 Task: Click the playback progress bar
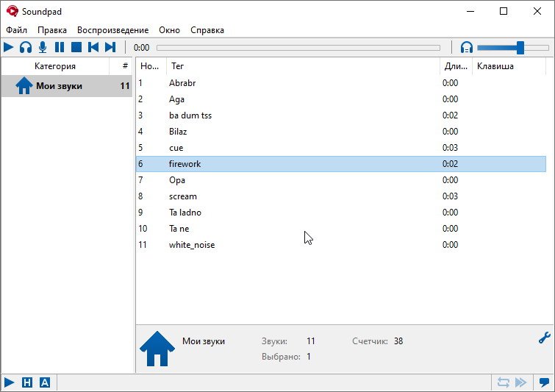click(298, 48)
